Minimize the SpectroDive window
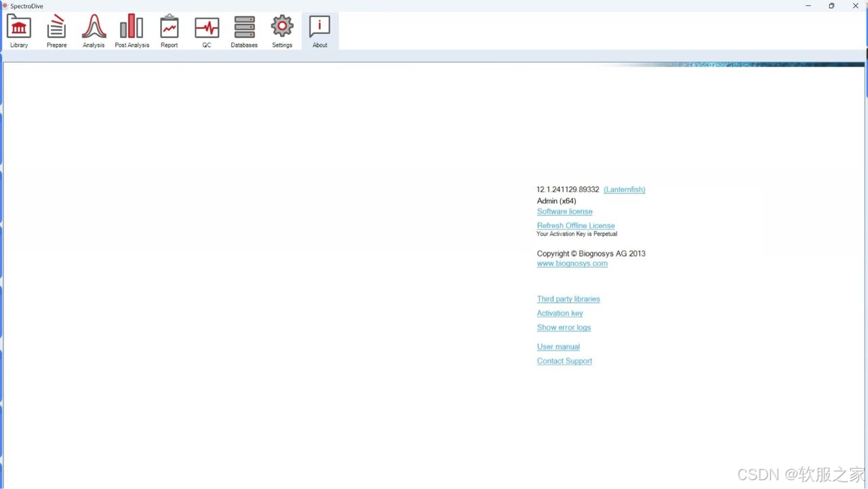 (808, 5)
